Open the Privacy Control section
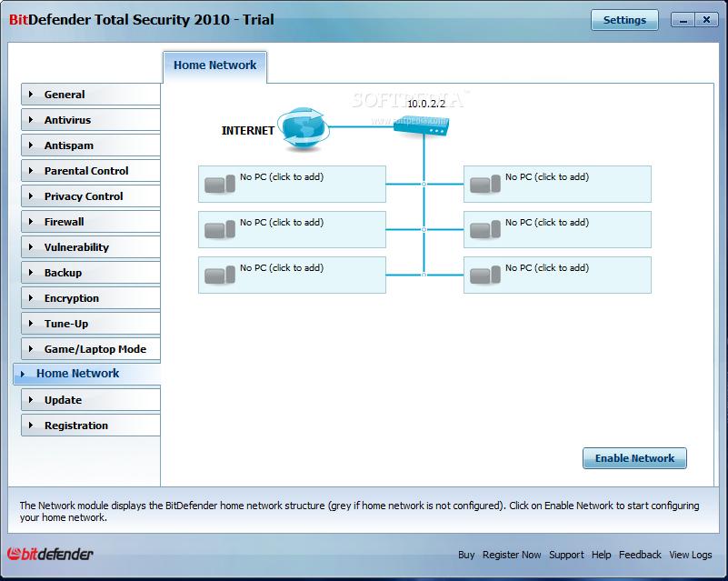 tap(84, 196)
